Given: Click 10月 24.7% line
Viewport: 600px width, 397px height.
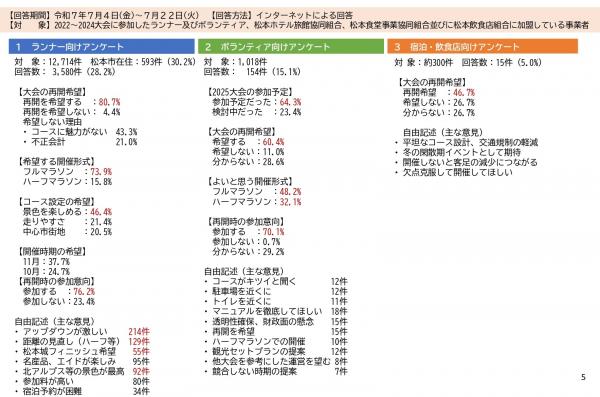Looking at the screenshot, I should (x=46, y=272).
